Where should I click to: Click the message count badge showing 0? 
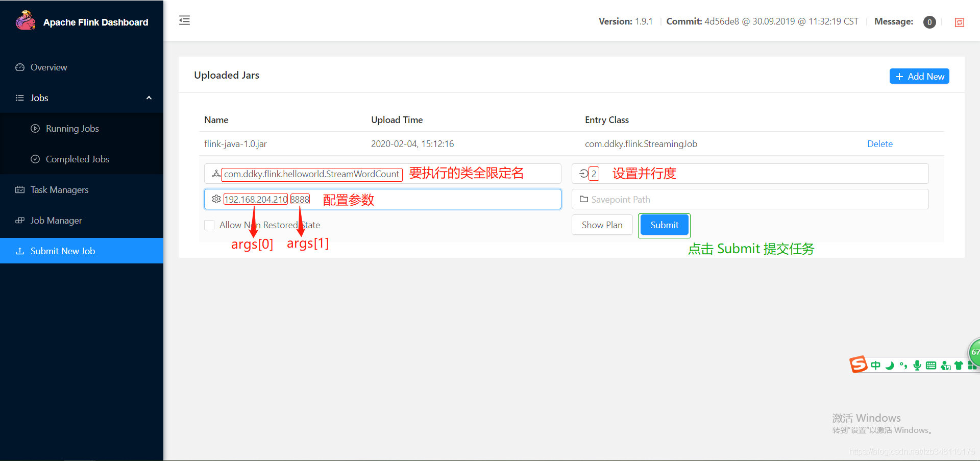[x=929, y=22]
